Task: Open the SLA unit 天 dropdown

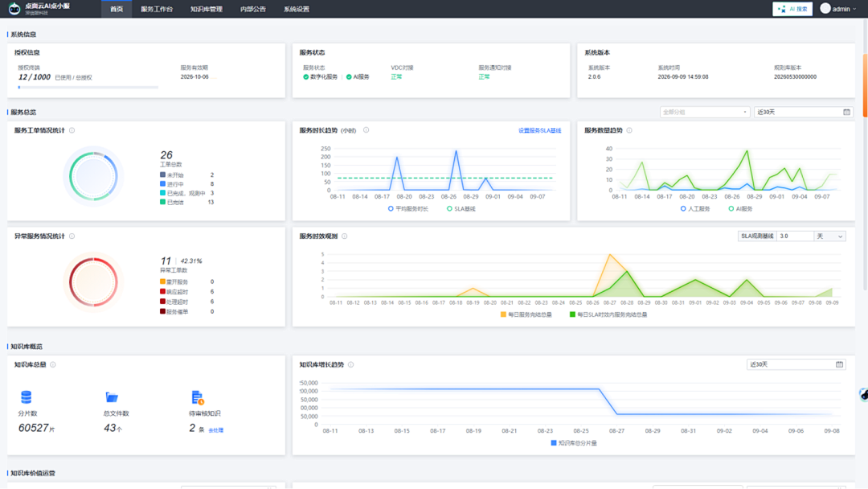Action: tap(829, 236)
